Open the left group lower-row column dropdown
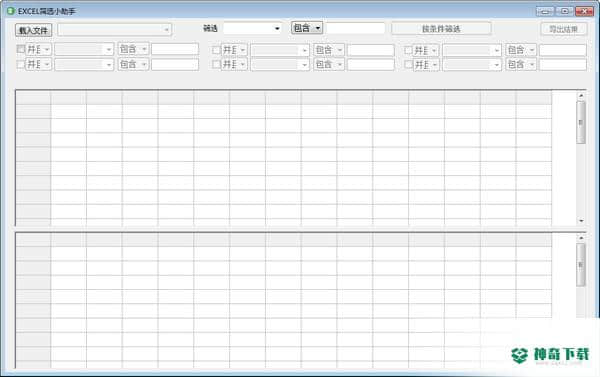 point(84,64)
